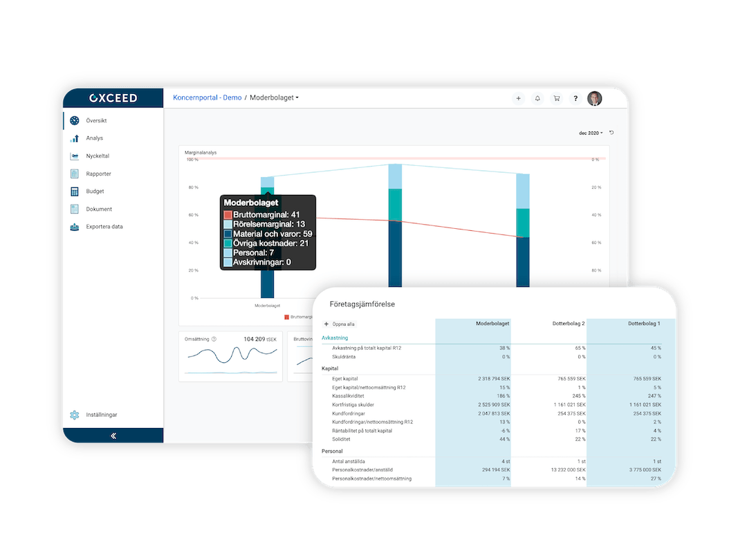Collapse the sidebar with double-chevron button
The height and width of the screenshot is (560, 747).
point(113,436)
